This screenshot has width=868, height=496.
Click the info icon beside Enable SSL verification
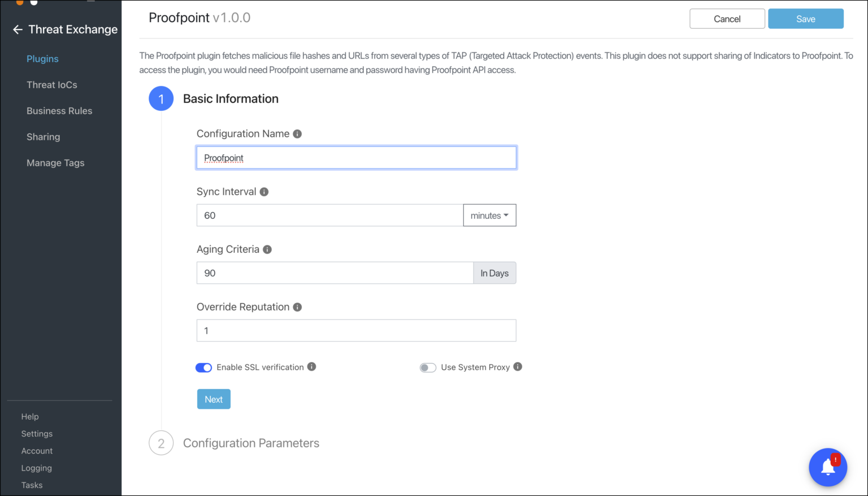[x=311, y=366]
